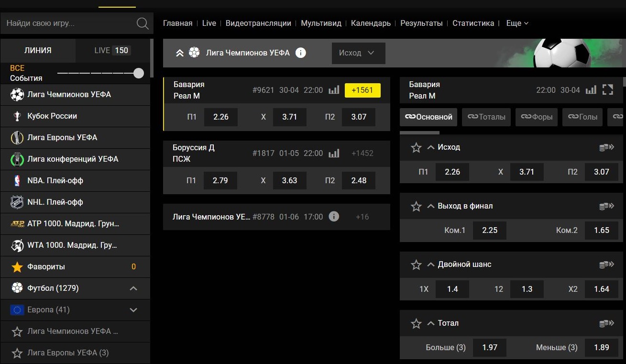The image size is (626, 364).
Task: Click Кубок России trophy icon
Action: point(17,116)
